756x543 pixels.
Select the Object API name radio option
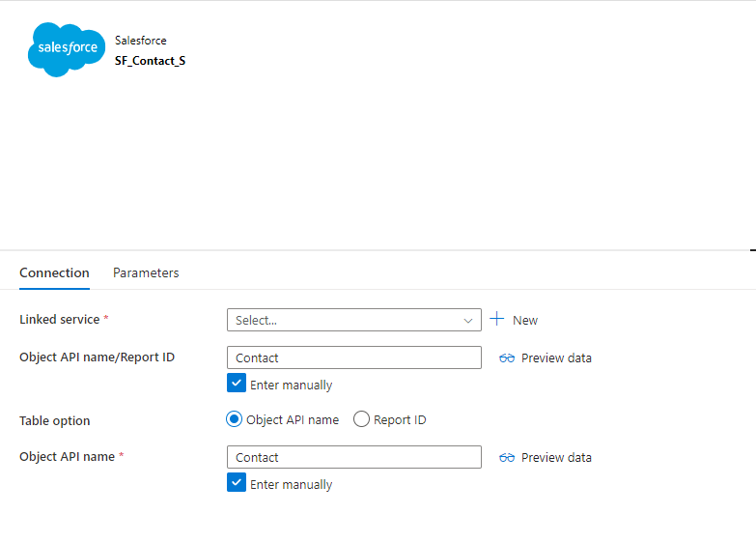[234, 419]
